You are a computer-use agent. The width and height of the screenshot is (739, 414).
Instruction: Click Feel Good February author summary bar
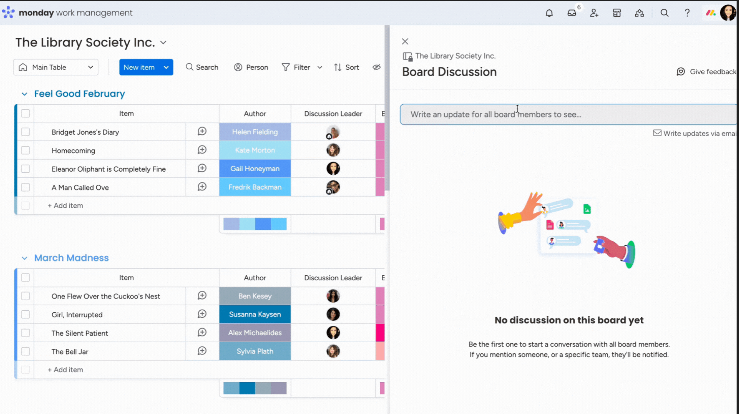(x=255, y=224)
